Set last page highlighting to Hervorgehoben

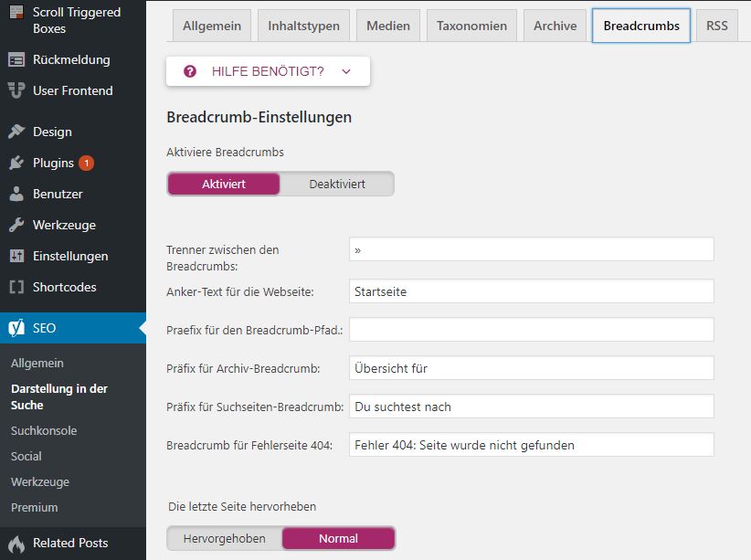point(223,539)
